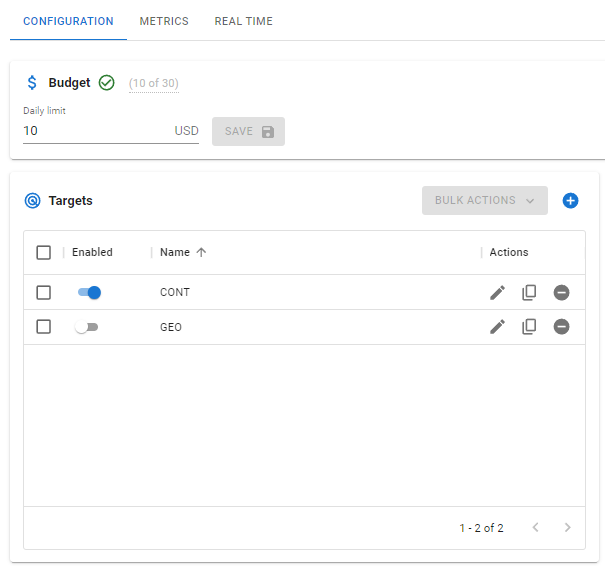Disable the CONT target toggle switch
605x571 pixels.
coord(89,292)
